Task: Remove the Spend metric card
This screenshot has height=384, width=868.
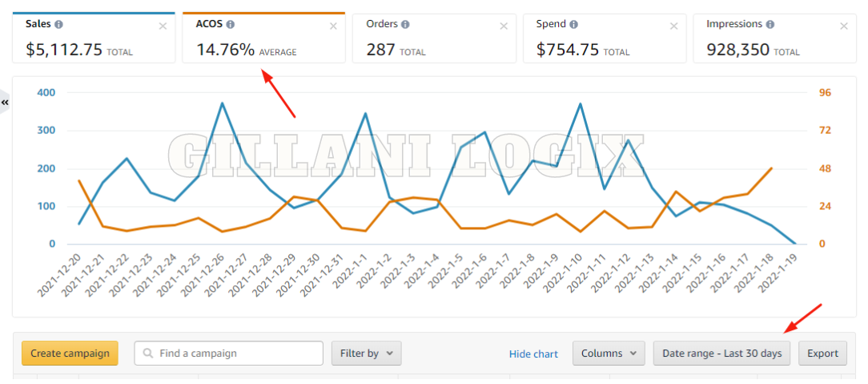Action: 674,26
